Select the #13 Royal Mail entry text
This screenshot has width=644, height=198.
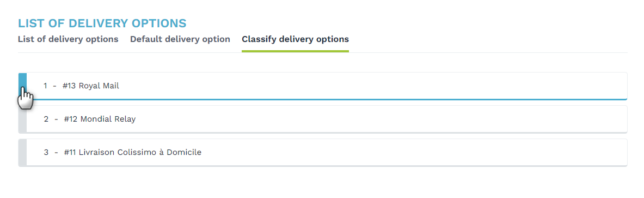pyautogui.click(x=91, y=86)
